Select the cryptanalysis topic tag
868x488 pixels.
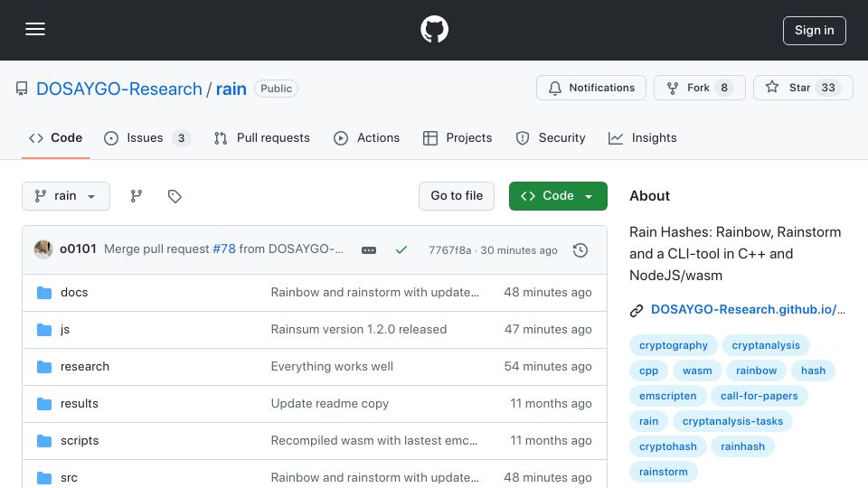pos(766,345)
